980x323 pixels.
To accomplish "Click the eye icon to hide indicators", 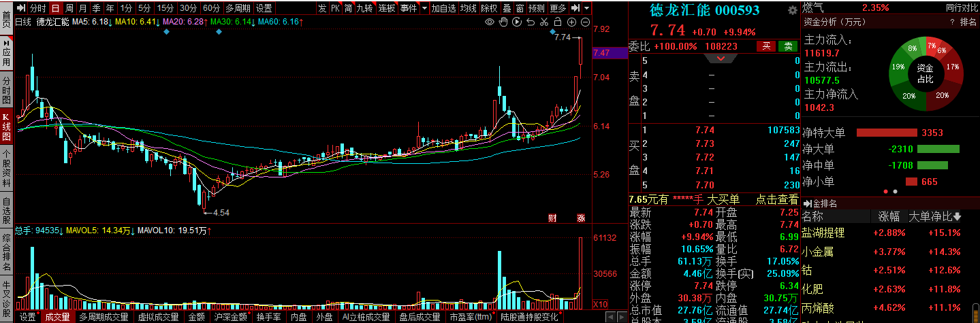I will pos(489,22).
